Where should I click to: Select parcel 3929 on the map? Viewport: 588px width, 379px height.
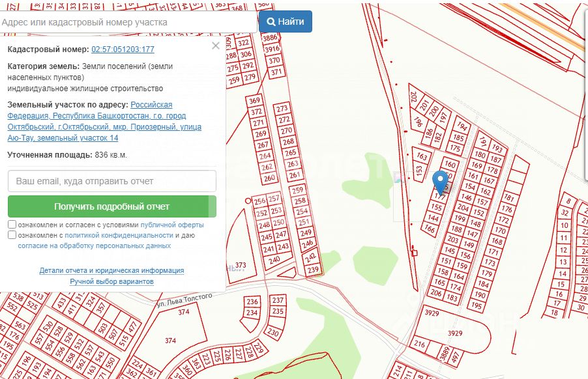454,333
